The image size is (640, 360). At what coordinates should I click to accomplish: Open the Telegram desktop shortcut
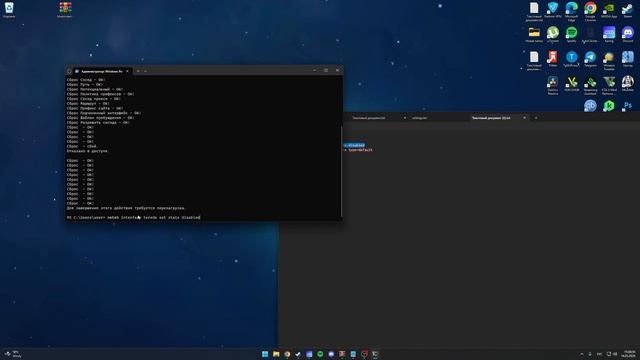click(590, 59)
